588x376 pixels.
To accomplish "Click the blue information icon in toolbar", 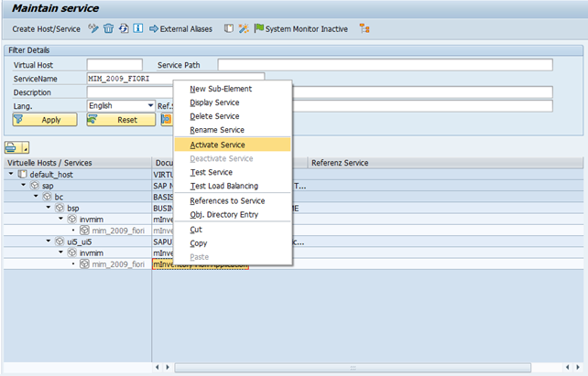I will (x=137, y=29).
